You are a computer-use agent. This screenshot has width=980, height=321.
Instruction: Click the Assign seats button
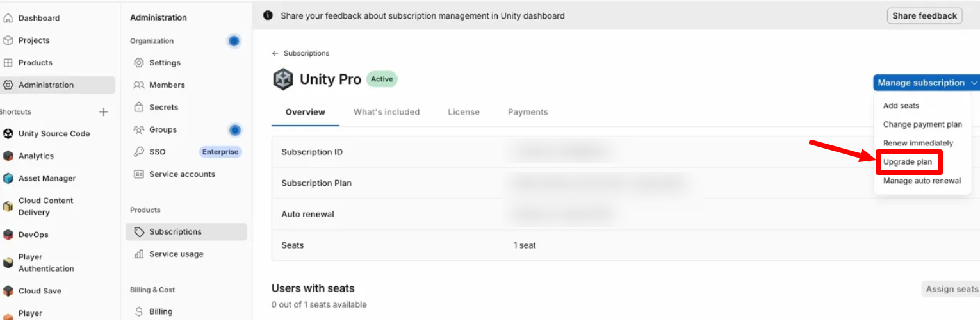pos(951,289)
